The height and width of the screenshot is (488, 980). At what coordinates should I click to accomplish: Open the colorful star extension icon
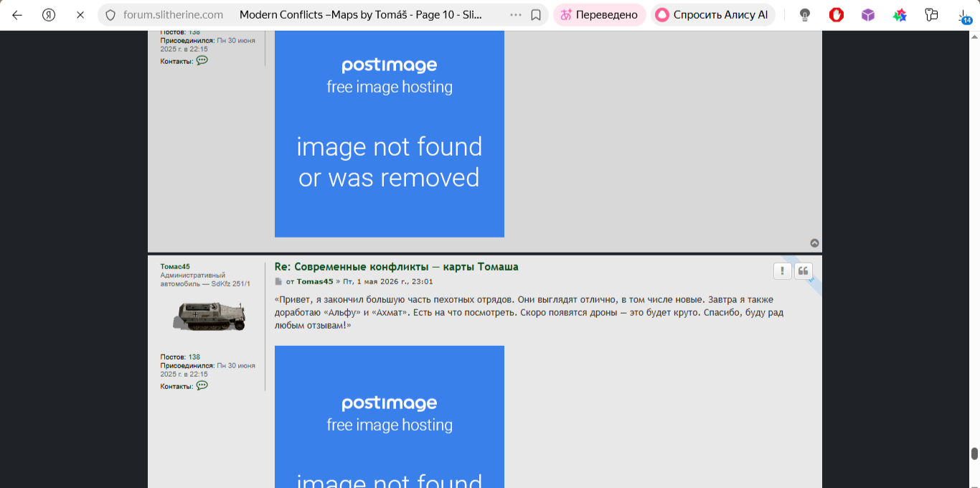pyautogui.click(x=900, y=15)
